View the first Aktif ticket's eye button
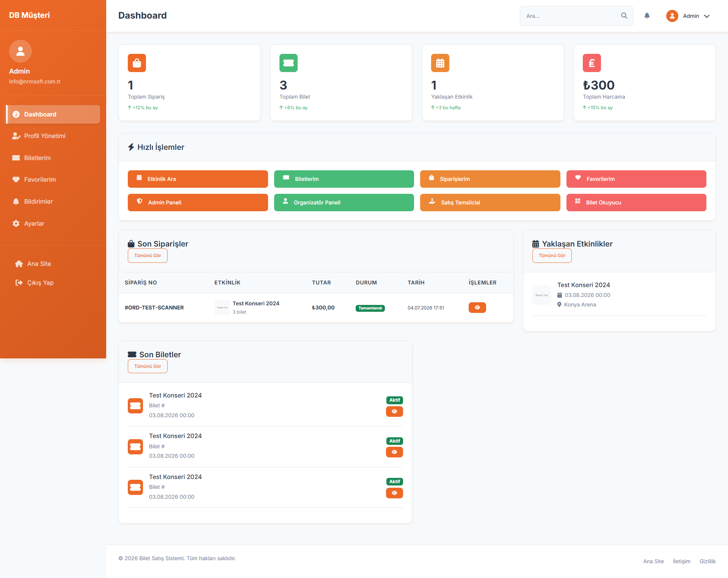 coord(394,412)
